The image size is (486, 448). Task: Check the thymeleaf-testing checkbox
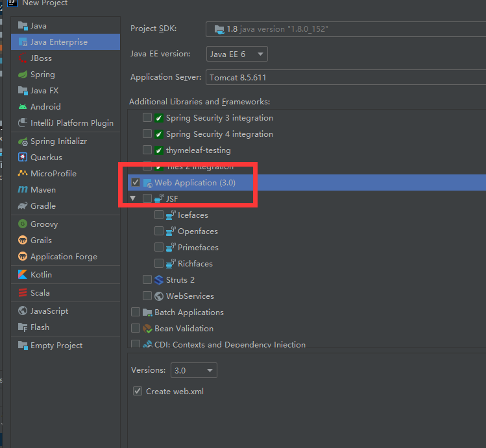coord(147,150)
